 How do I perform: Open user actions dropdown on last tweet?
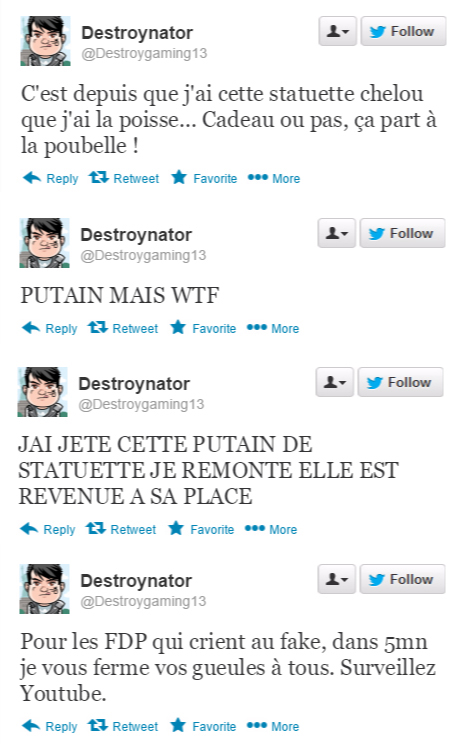tap(337, 579)
